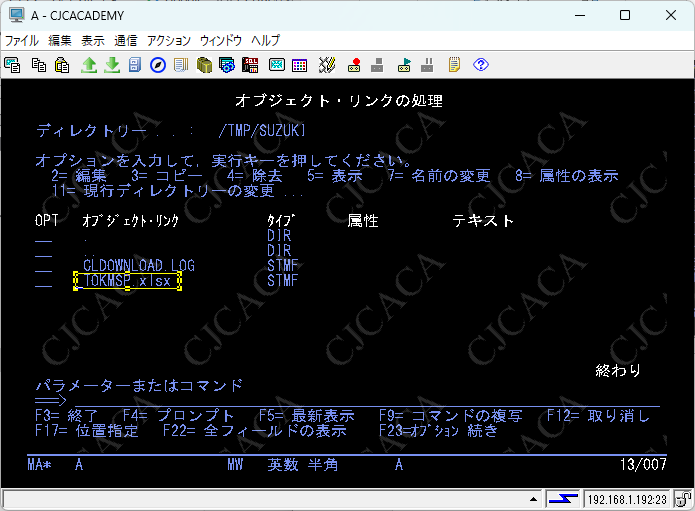The image size is (695, 511).
Task: Open the 通信 menu
Action: coord(126,41)
